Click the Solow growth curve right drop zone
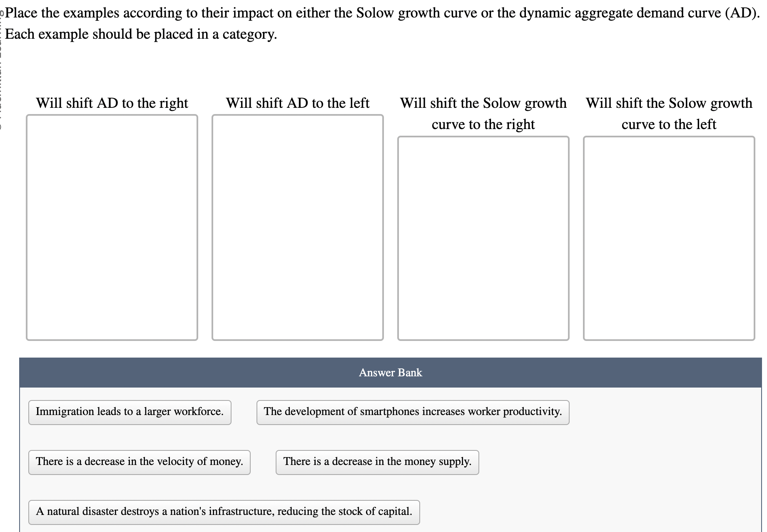The height and width of the screenshot is (532, 767). click(x=483, y=237)
